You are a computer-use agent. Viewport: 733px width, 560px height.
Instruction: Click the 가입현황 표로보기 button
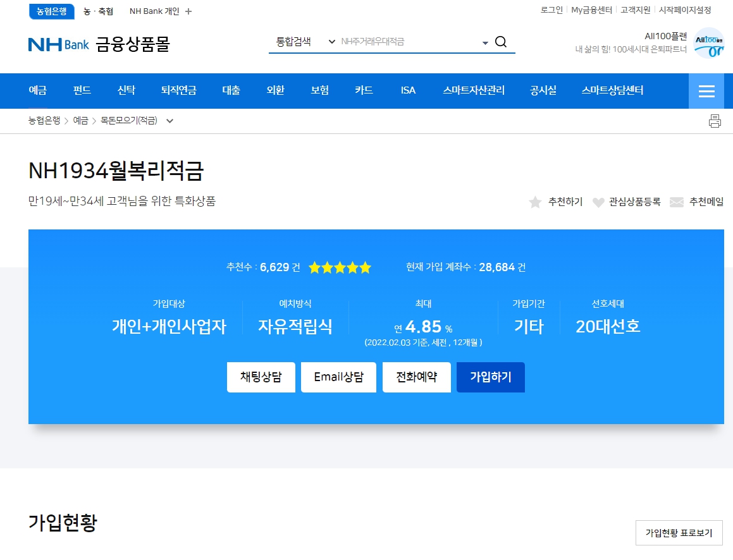click(x=679, y=533)
